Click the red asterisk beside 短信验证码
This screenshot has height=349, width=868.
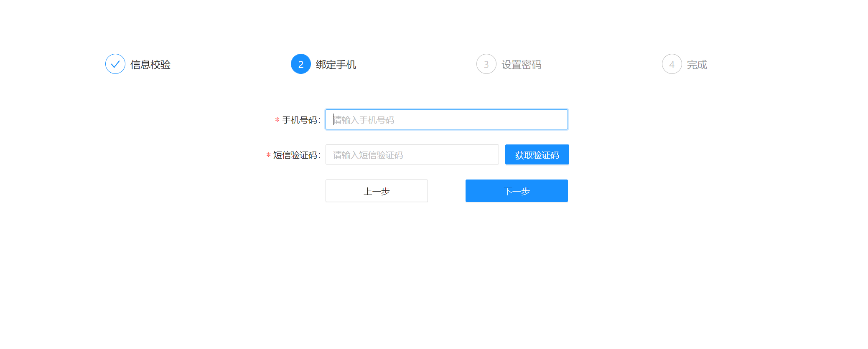[x=268, y=155]
